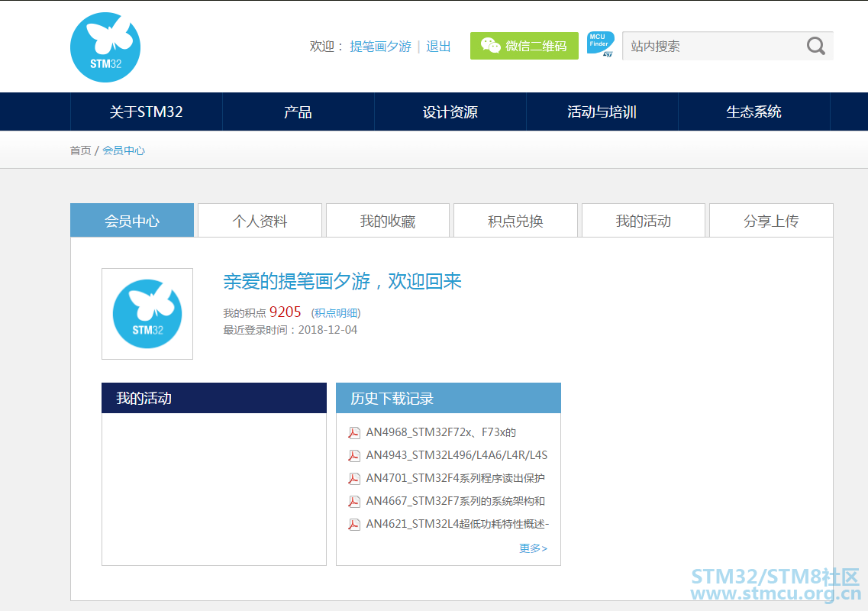Click the search magnifier icon
The image size is (868, 611).
point(815,46)
